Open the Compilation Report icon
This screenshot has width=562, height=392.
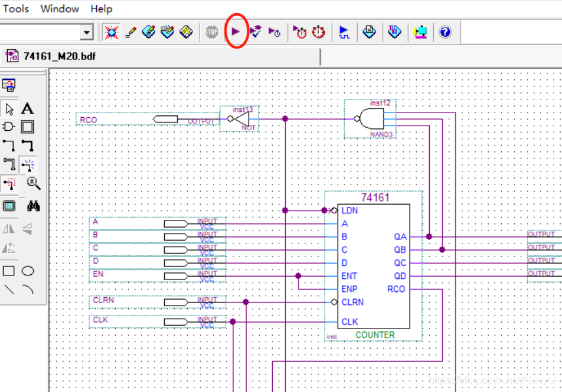[369, 32]
